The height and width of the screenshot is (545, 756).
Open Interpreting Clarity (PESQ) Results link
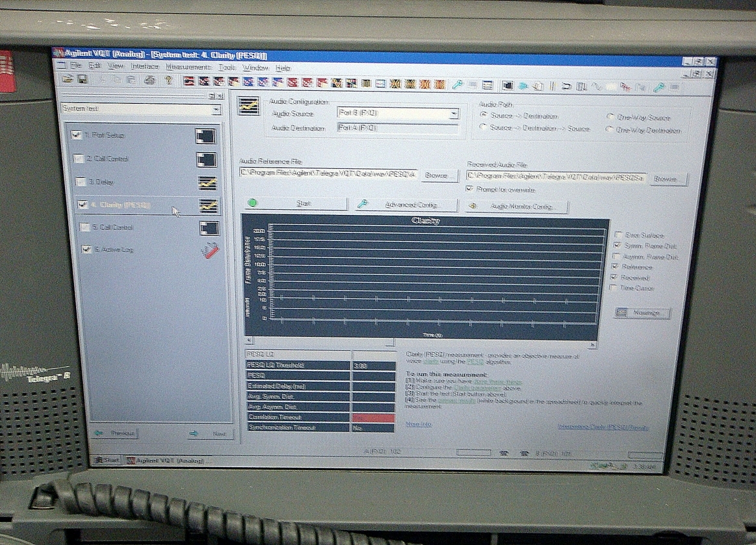(x=603, y=427)
